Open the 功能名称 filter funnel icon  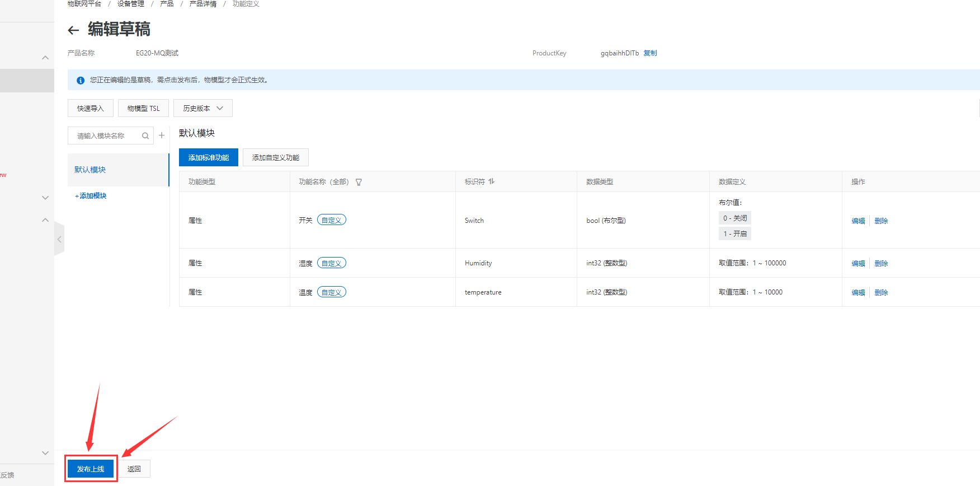pos(359,182)
